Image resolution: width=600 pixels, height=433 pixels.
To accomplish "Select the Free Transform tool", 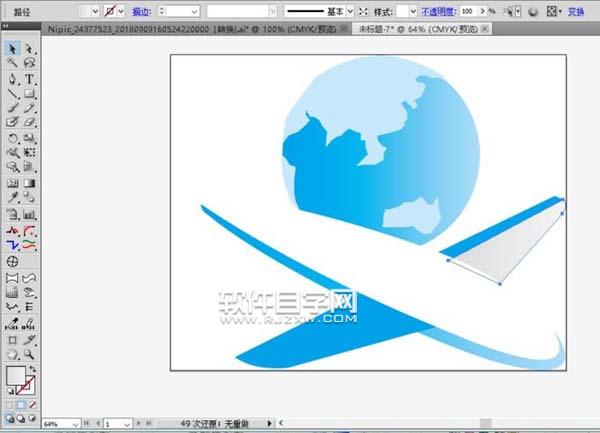I will click(x=29, y=152).
